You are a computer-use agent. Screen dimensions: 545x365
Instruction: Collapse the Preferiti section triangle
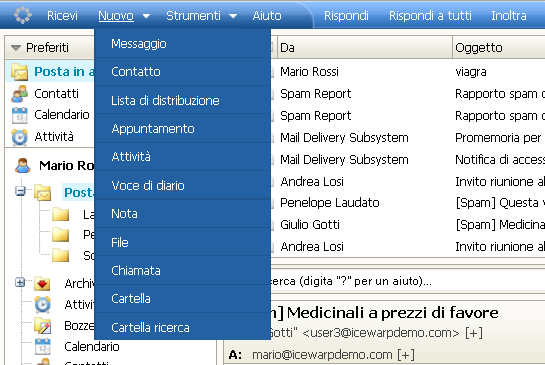click(16, 48)
